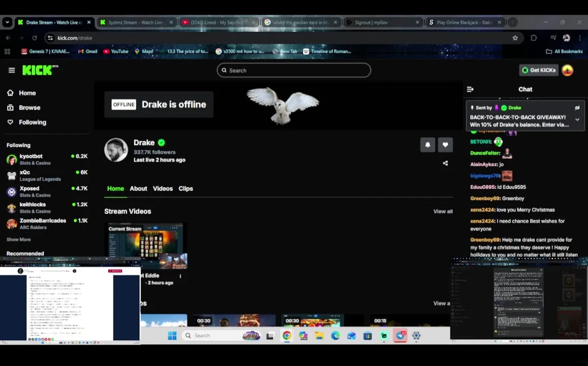Go to Home in Kick sidebar

point(27,93)
